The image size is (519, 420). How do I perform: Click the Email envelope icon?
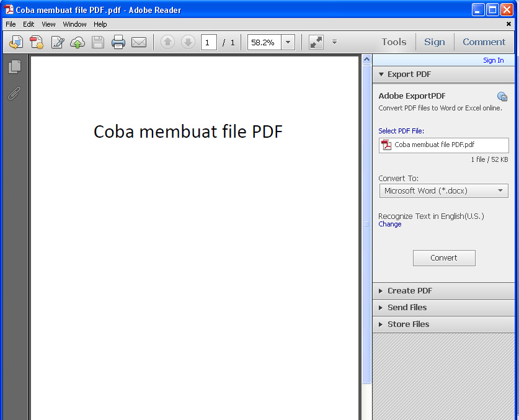pos(139,42)
